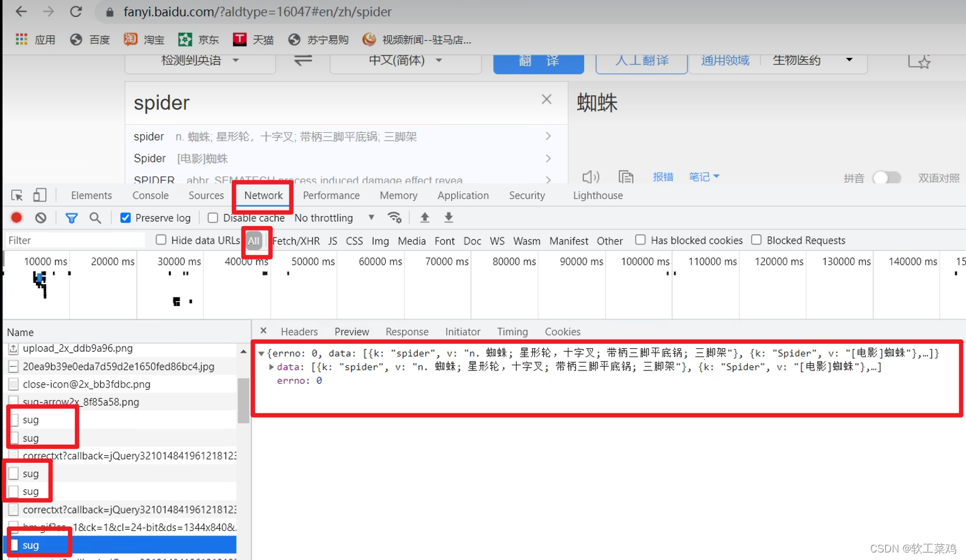Stop recording with the red record button
This screenshot has height=560, width=966.
pyautogui.click(x=16, y=217)
